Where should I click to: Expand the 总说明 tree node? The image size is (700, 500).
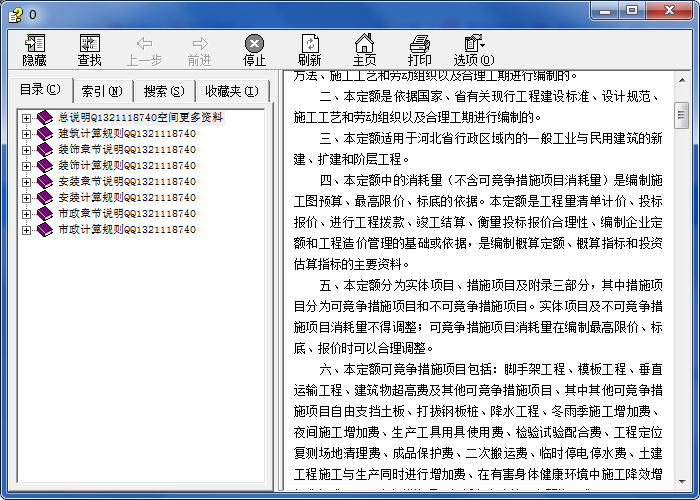coord(26,118)
